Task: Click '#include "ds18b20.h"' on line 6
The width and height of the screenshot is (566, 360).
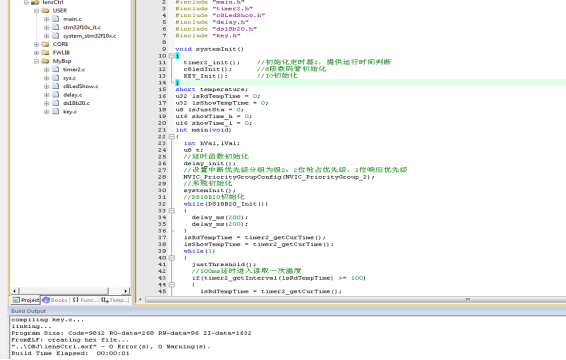Action: click(216, 29)
